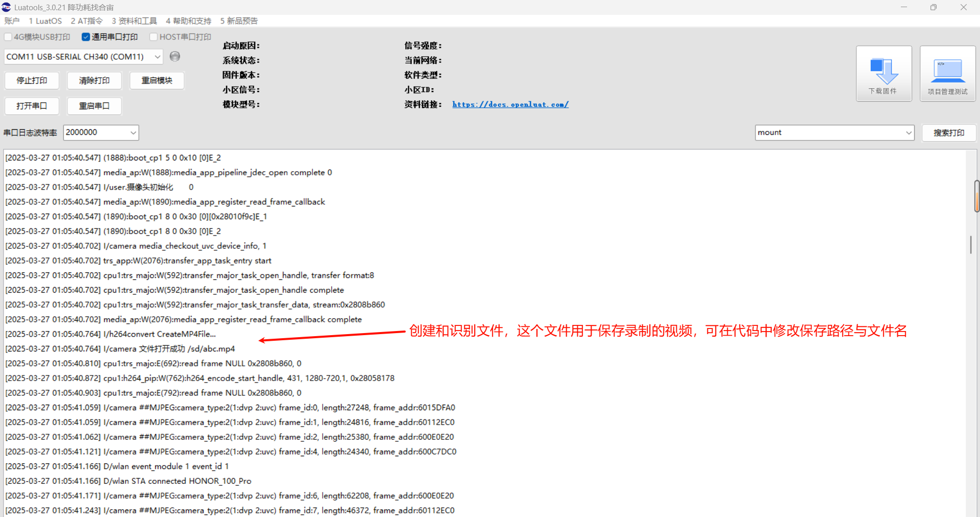Click the 停止打印 button

pyautogui.click(x=32, y=81)
